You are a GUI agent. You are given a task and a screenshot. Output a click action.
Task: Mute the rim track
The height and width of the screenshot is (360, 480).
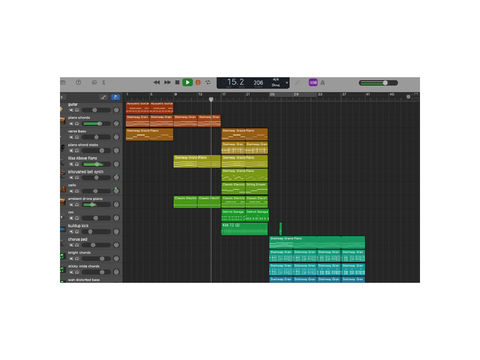click(x=71, y=218)
